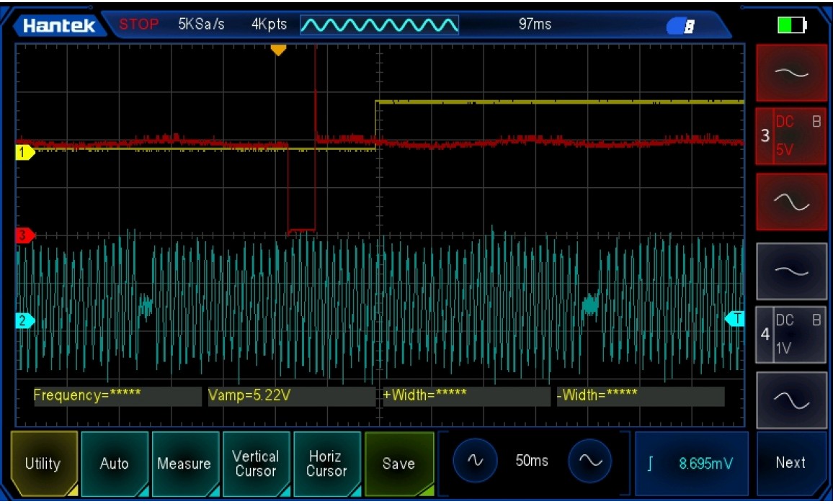Click the timebase wave icon right of 50ms
Viewport: 833px width, 504px height.
point(590,462)
